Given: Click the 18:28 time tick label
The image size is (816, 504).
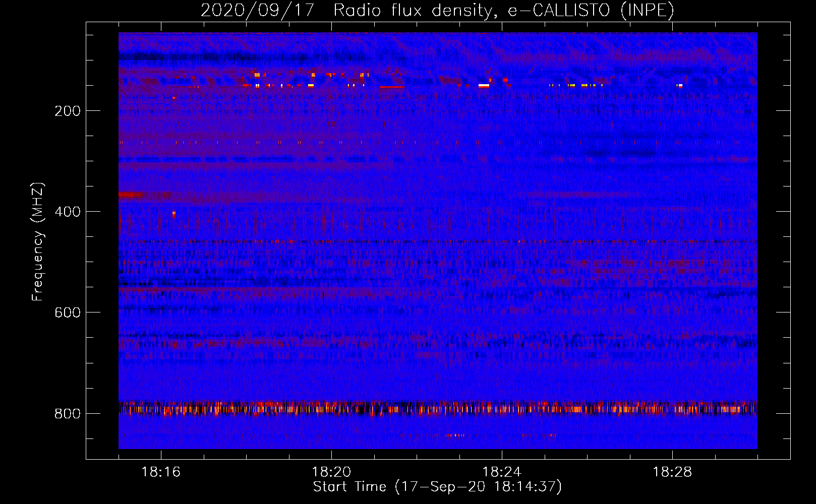Looking at the screenshot, I should click(x=672, y=472).
